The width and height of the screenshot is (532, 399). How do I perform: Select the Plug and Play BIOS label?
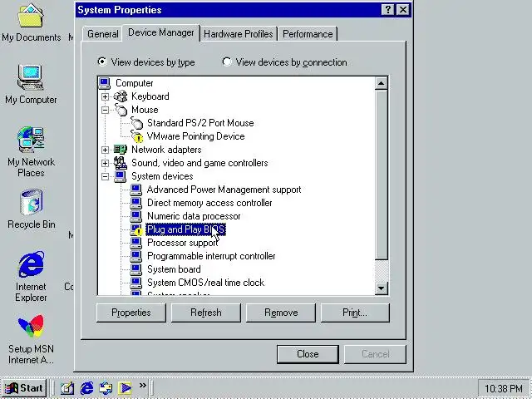coord(185,229)
